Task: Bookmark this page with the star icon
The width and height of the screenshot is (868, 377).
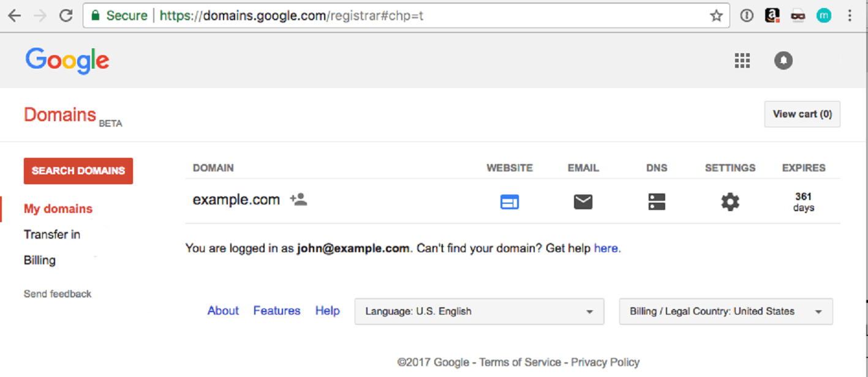Action: click(x=716, y=16)
